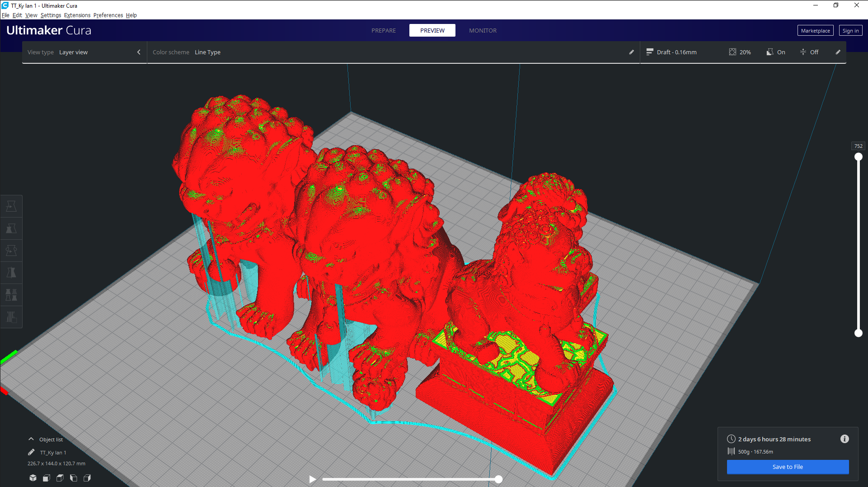The image size is (868, 487).
Task: Click the simulation path slider handle
Action: (498, 479)
